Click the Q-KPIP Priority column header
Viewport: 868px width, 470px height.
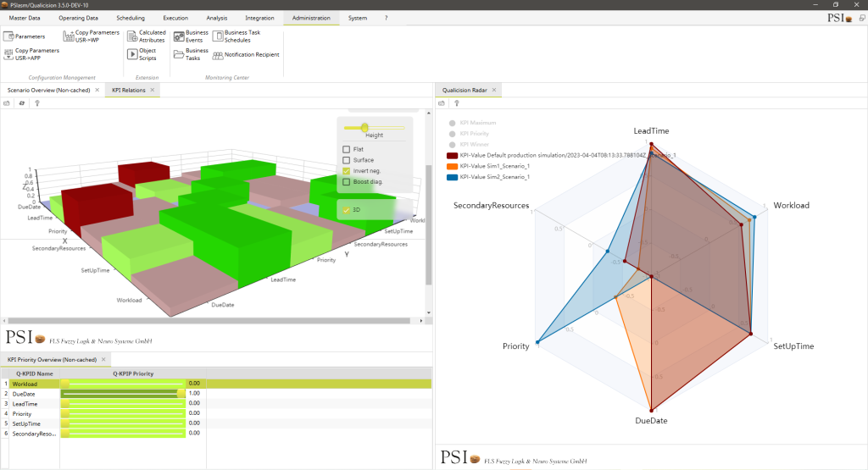pos(133,373)
